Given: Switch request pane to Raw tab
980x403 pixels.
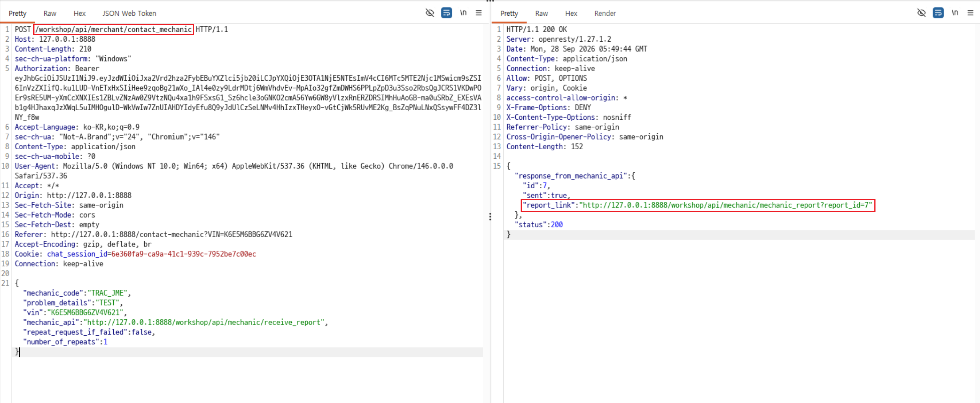Looking at the screenshot, I should [50, 13].
